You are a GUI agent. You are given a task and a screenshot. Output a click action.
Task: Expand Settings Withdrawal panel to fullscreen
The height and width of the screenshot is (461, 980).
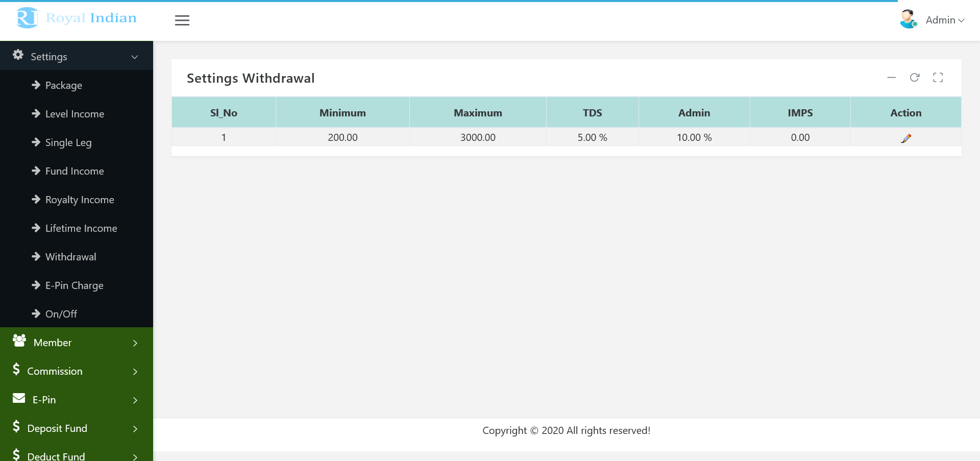click(938, 78)
